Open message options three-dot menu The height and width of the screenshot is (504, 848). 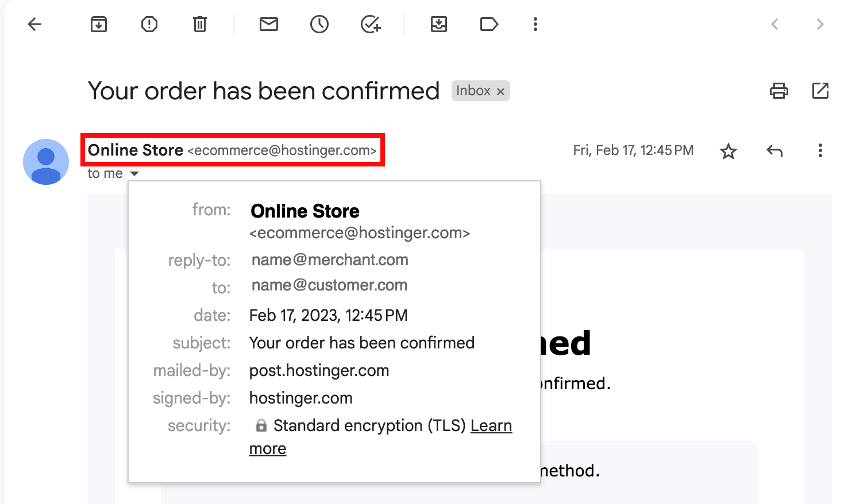820,150
